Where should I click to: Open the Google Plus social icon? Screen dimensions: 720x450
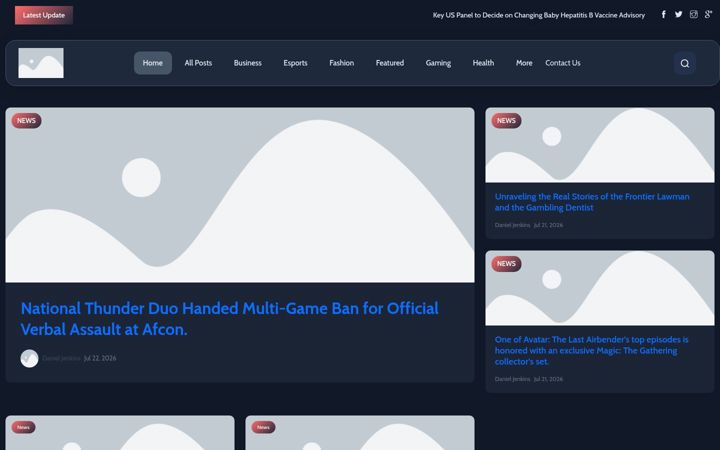point(709,15)
